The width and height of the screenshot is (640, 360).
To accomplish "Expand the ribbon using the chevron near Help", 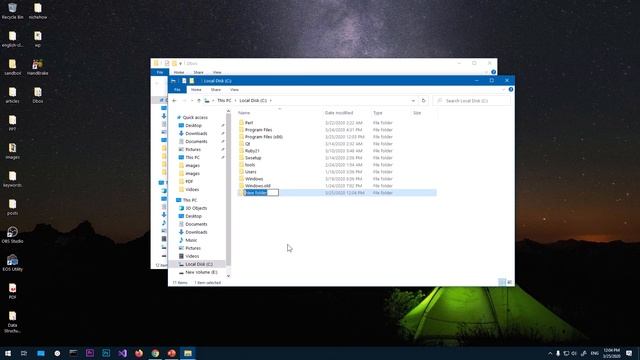I will (x=503, y=89).
